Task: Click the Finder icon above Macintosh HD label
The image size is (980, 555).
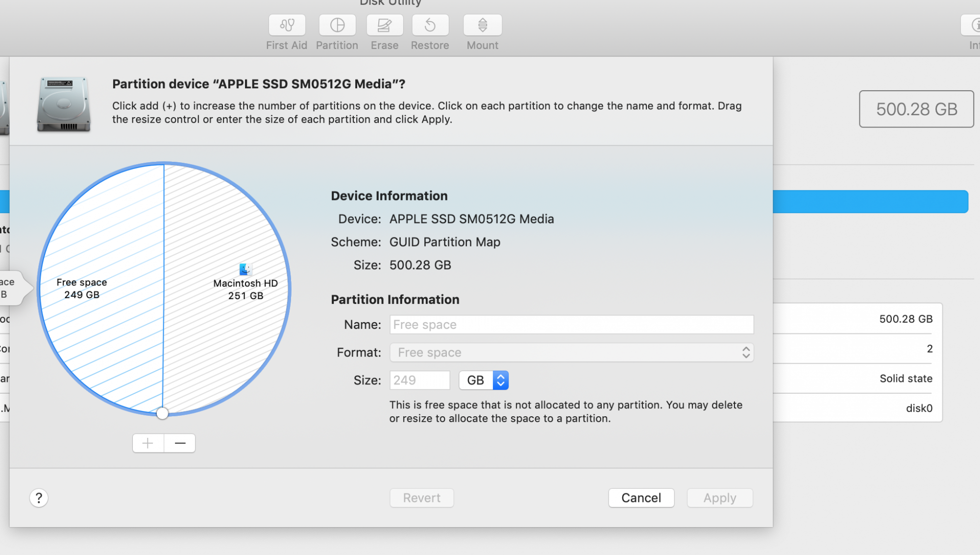Action: [245, 269]
